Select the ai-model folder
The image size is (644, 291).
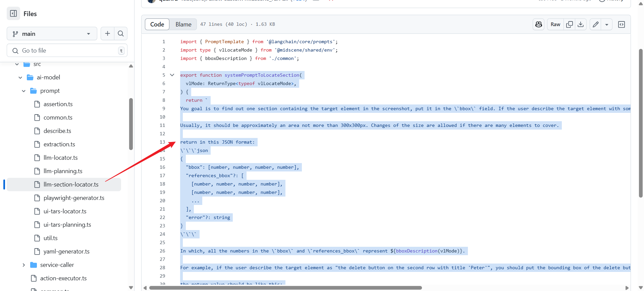tap(48, 77)
